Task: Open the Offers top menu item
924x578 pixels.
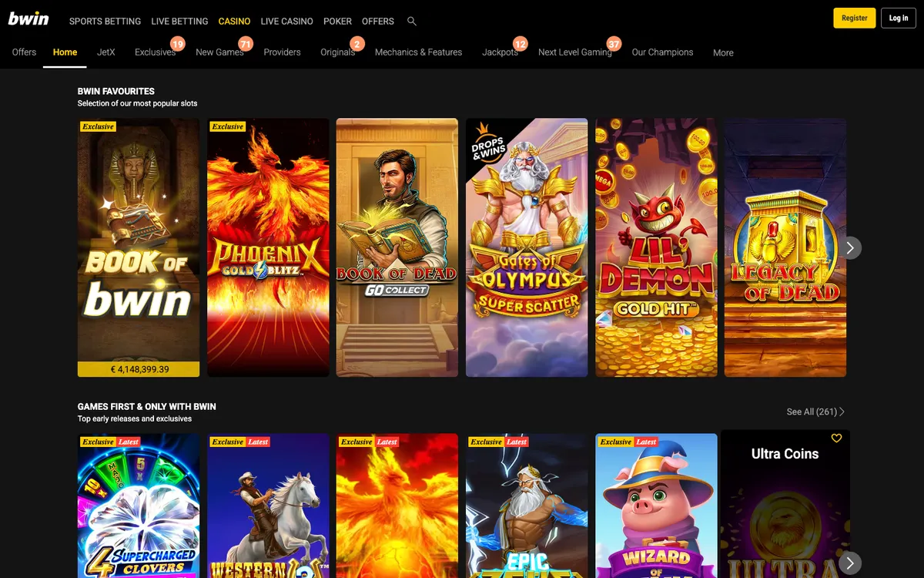Action: (x=378, y=22)
